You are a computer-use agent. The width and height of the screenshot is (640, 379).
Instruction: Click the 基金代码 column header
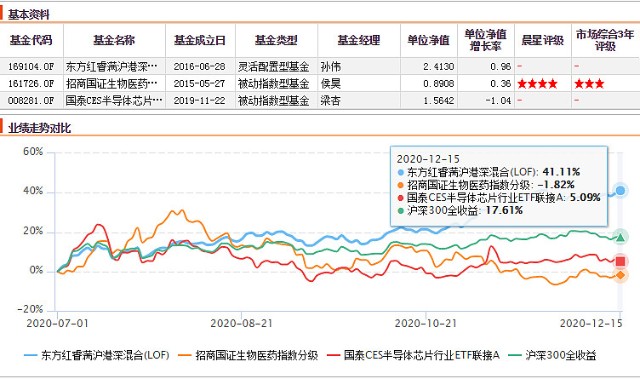click(x=31, y=40)
